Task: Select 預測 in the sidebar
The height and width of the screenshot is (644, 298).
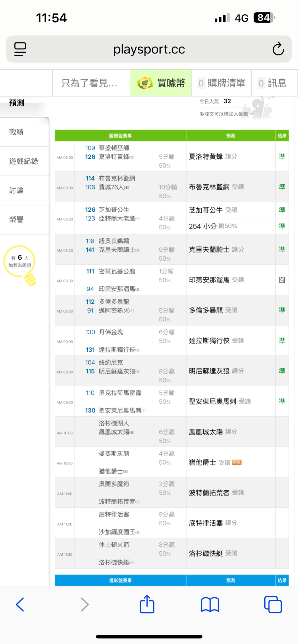Action: 17,103
